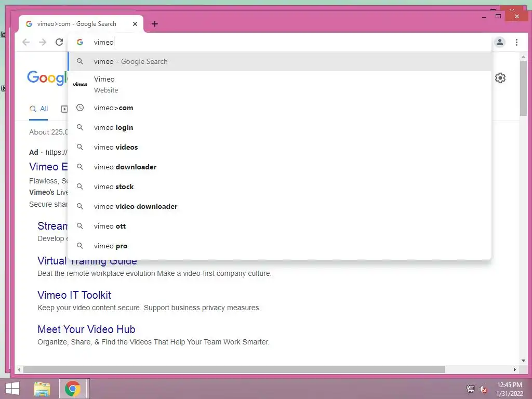Screen dimensions: 532x399
Task: Open File Explorer from the taskbar
Action: (42, 389)
